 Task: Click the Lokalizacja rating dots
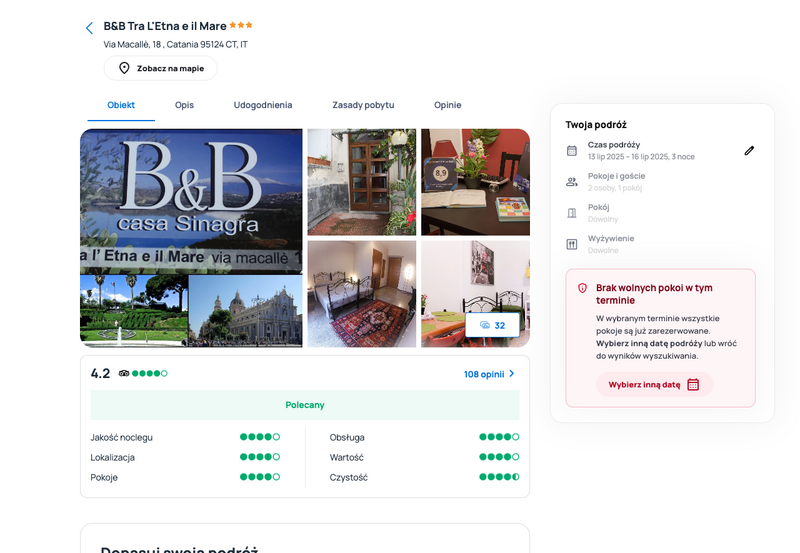coord(260,457)
